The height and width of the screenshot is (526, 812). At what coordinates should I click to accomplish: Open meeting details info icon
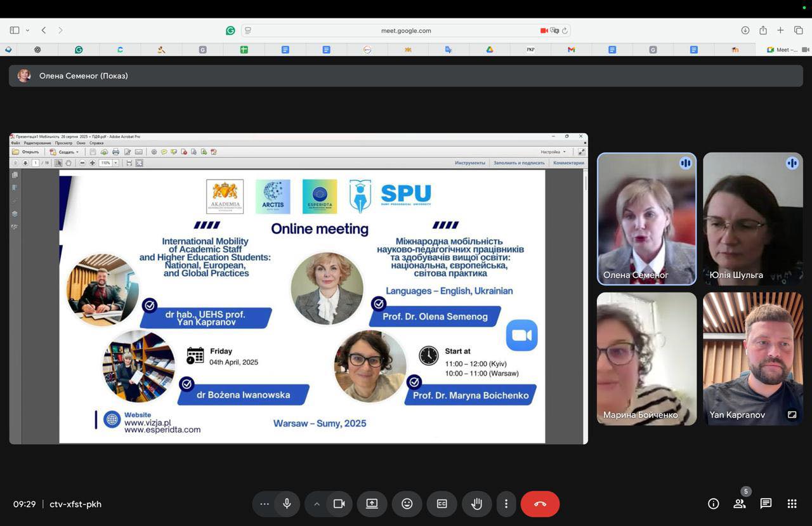(x=714, y=504)
